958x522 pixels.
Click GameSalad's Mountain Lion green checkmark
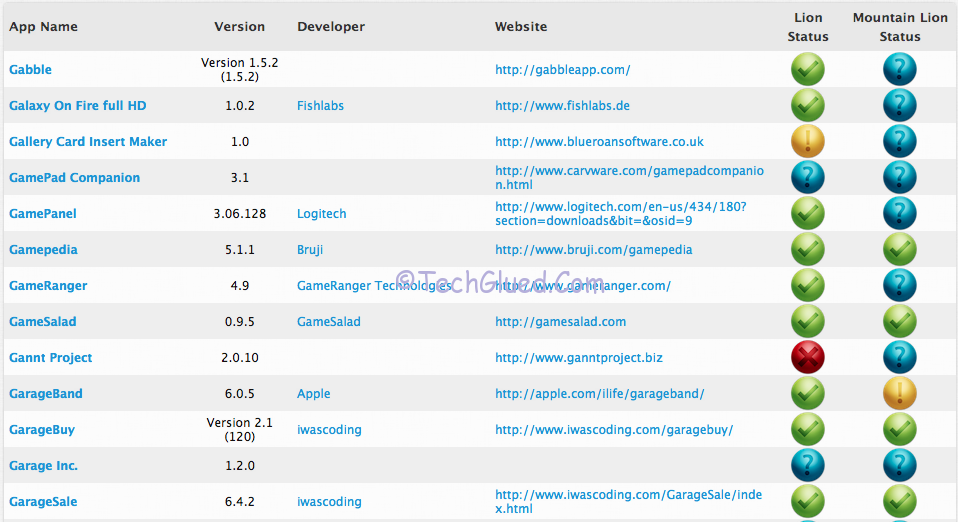tap(899, 322)
